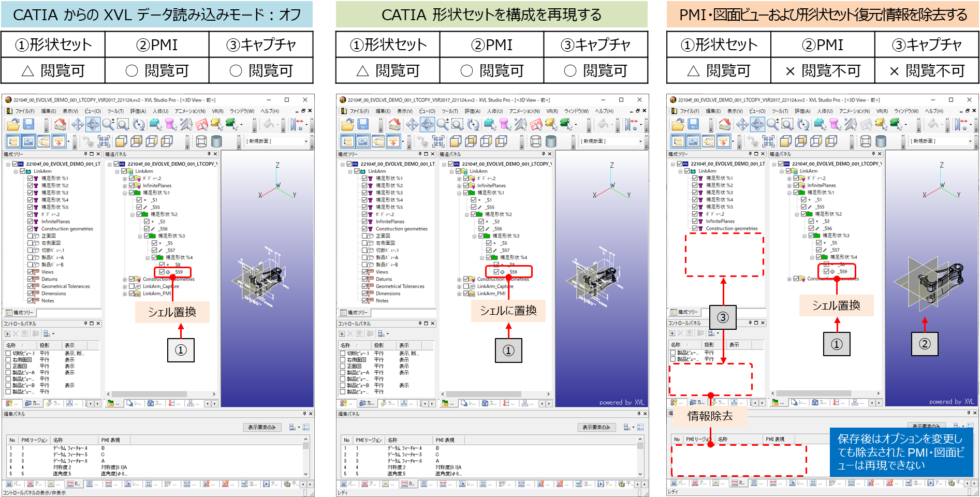This screenshot has width=980, height=497.
Task: Home view icon in middle window
Action: pos(394,124)
